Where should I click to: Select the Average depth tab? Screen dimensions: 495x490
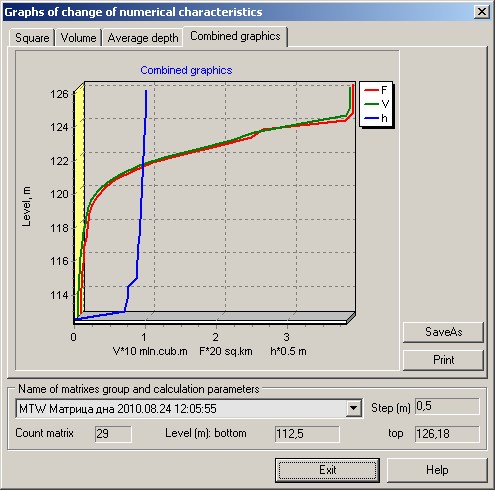click(x=143, y=38)
